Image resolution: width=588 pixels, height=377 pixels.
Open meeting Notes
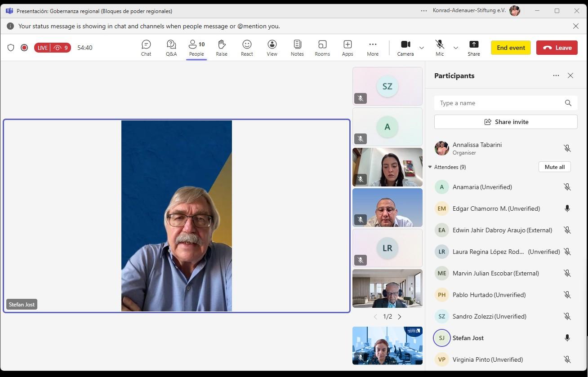[297, 48]
